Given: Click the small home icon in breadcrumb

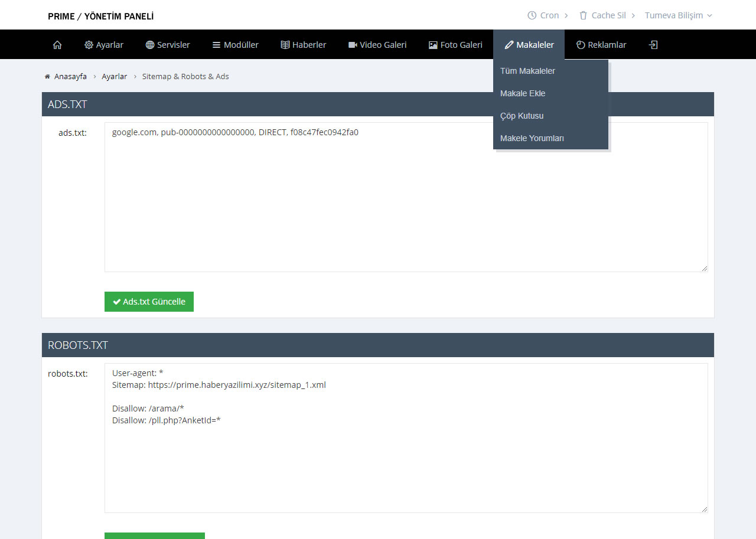Looking at the screenshot, I should pos(47,77).
